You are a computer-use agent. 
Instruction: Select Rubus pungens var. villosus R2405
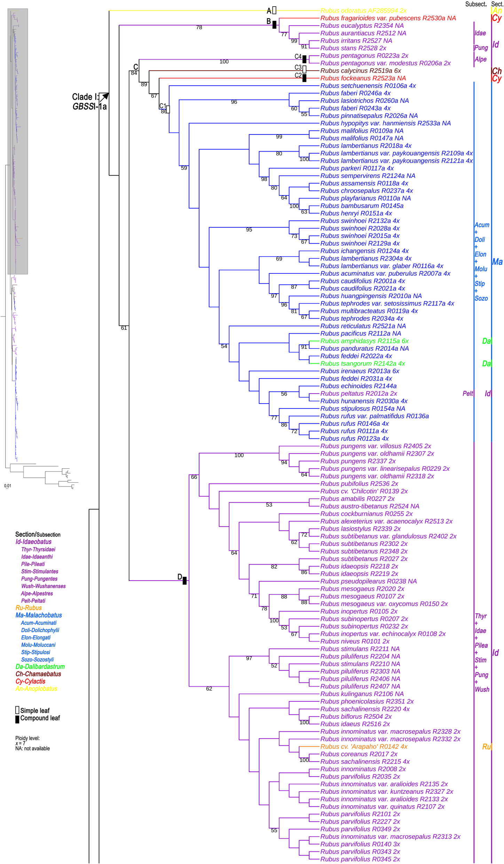376,446
